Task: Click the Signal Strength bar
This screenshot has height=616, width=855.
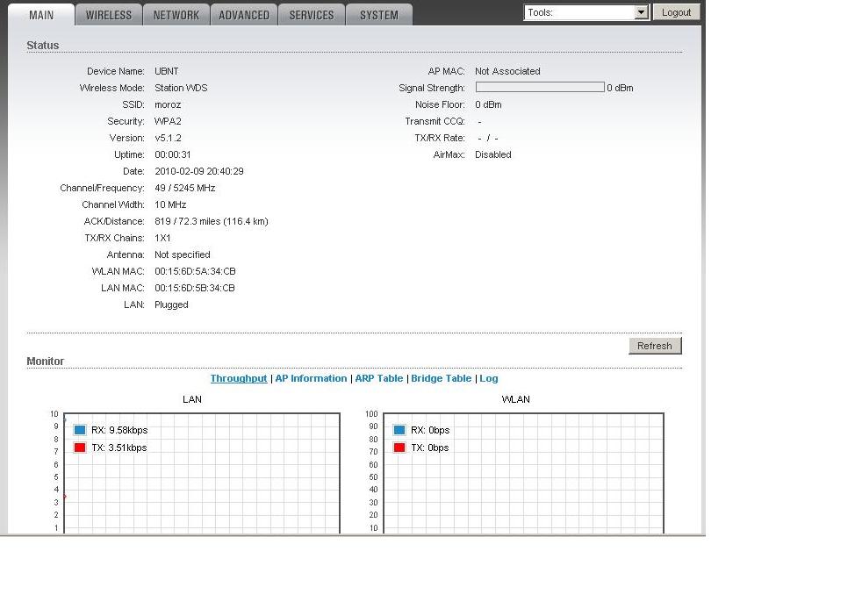Action: (540, 88)
